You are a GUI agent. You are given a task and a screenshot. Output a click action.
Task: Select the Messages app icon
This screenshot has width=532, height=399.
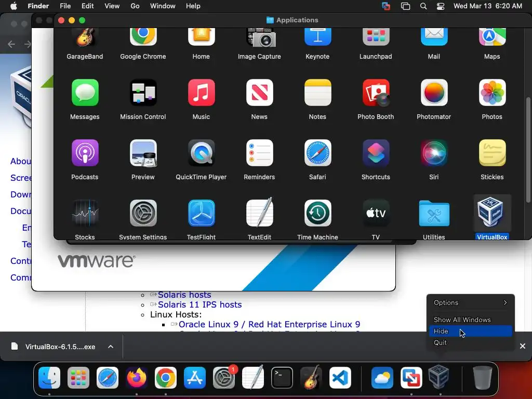tap(85, 92)
